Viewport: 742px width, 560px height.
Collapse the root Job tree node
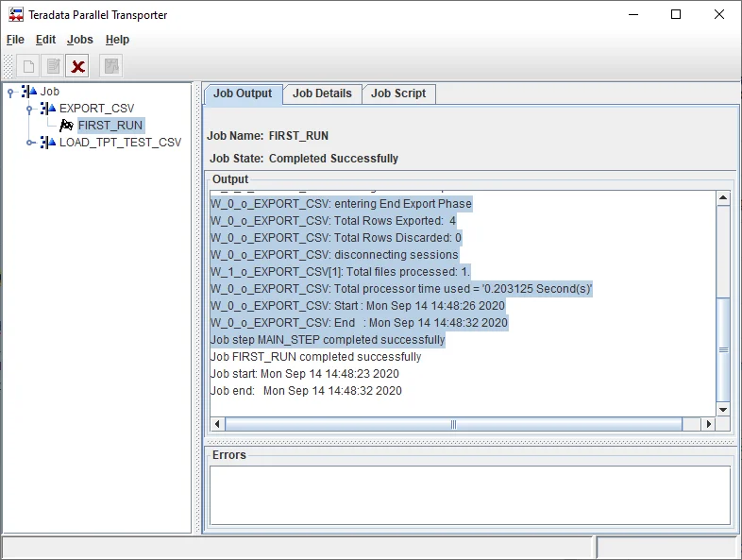click(x=11, y=92)
